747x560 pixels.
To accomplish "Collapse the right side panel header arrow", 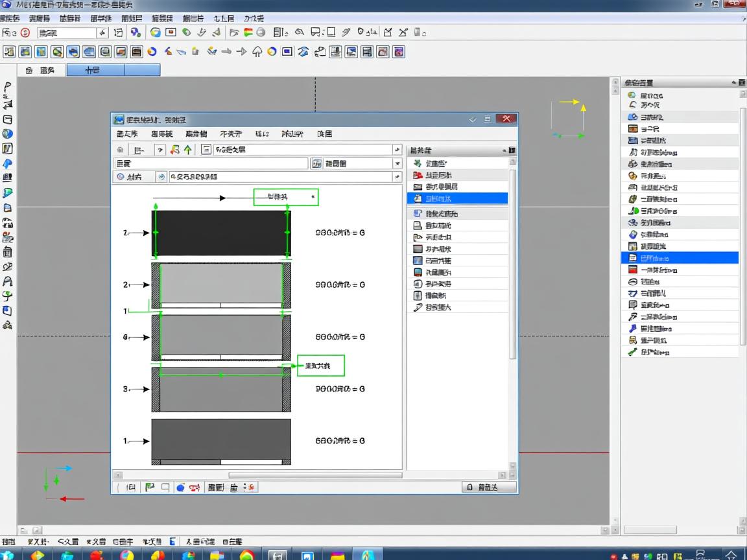I will point(734,82).
